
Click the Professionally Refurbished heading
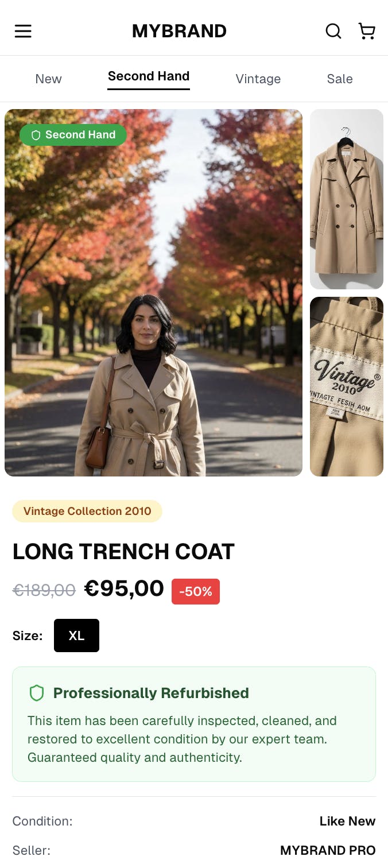[151, 693]
